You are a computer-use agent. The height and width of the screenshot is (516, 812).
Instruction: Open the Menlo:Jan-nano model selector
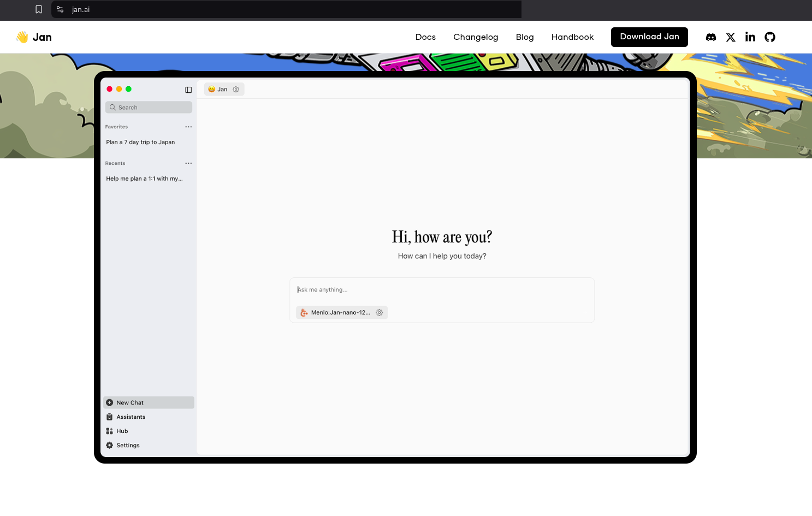[335, 313]
